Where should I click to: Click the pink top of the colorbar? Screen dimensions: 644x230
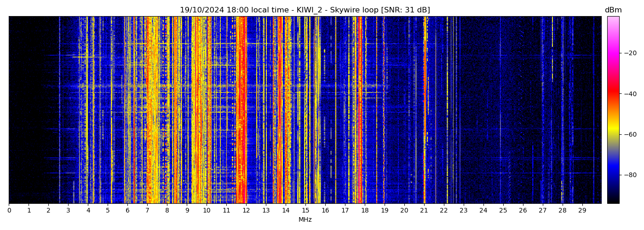(x=613, y=21)
